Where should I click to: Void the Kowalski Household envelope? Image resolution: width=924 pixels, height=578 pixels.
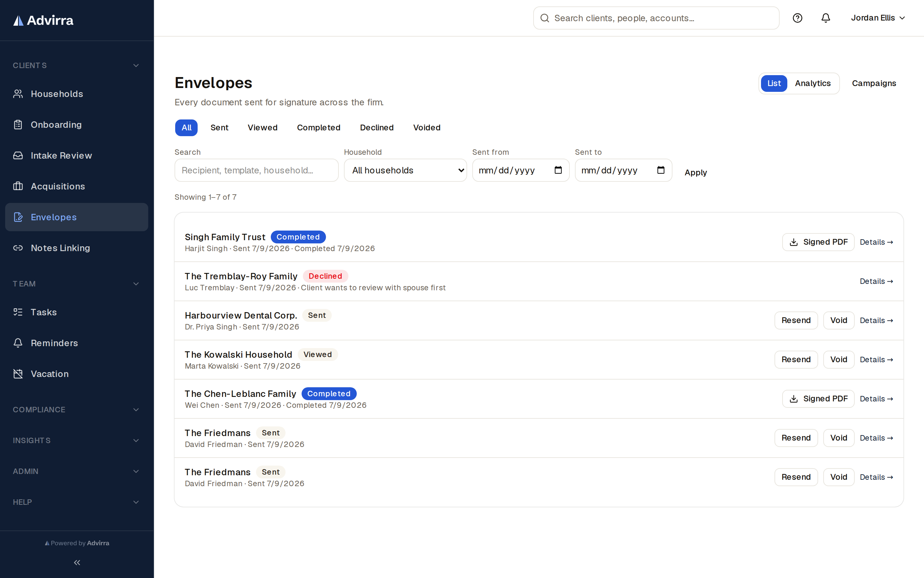tap(838, 359)
